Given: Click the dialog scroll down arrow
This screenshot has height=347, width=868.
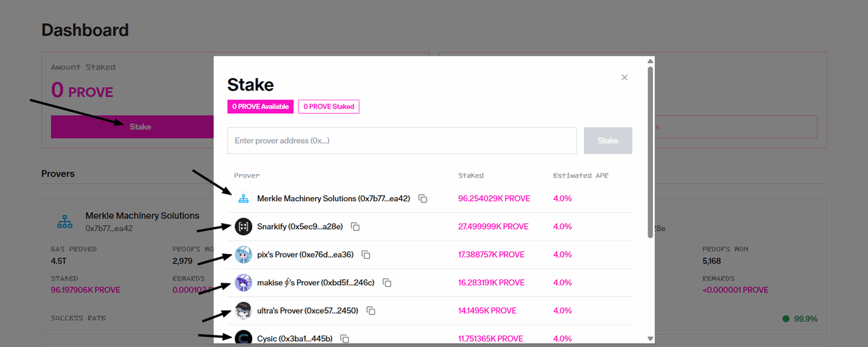Looking at the screenshot, I should (x=650, y=338).
